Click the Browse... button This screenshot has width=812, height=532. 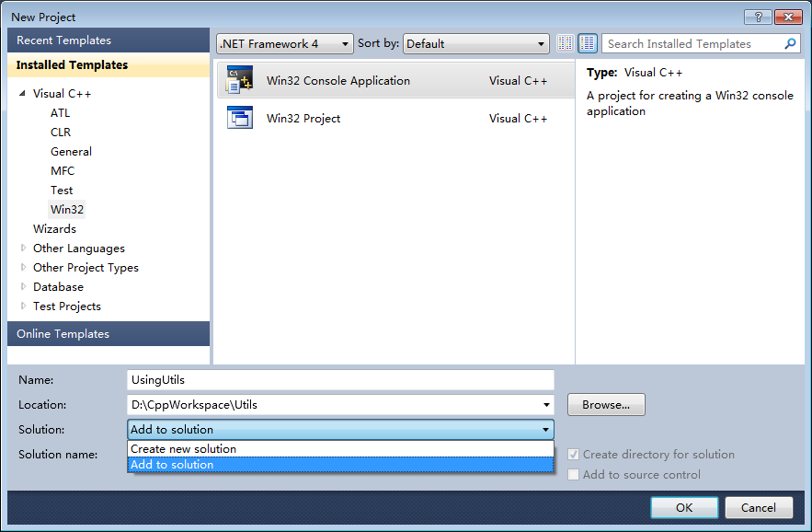coord(606,404)
